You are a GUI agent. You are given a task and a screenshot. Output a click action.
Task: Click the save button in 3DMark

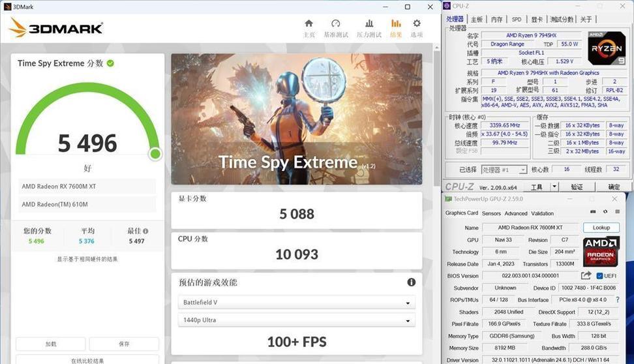[x=124, y=344]
